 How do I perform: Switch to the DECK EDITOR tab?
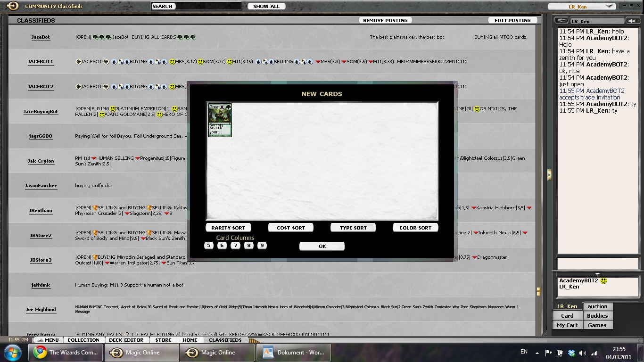coord(126,340)
